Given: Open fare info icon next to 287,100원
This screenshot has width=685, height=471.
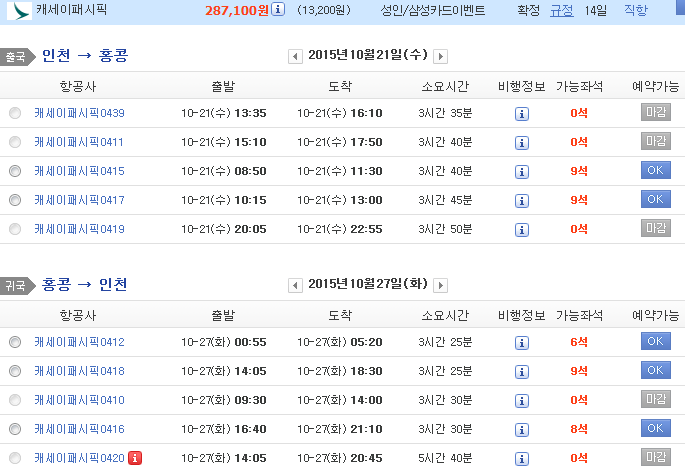Looking at the screenshot, I should point(278,9).
